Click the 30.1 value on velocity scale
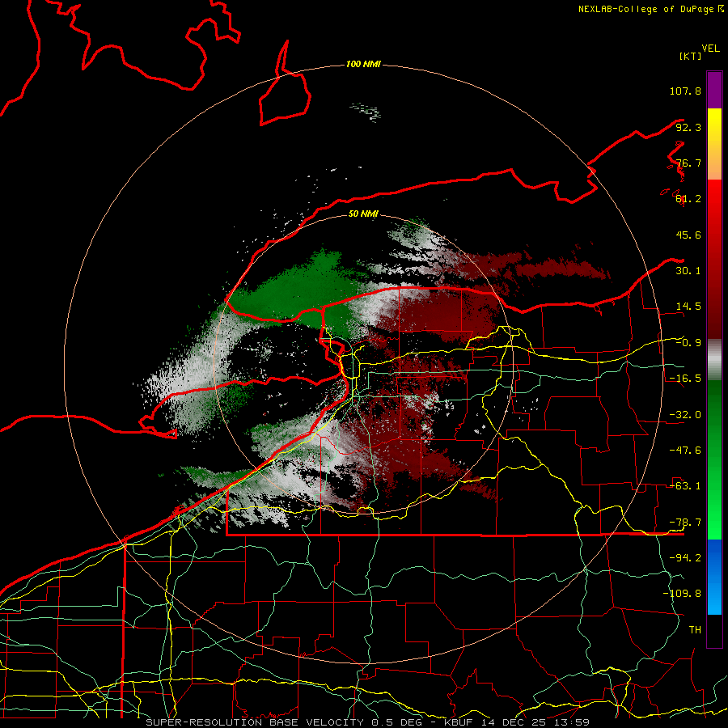 688,271
